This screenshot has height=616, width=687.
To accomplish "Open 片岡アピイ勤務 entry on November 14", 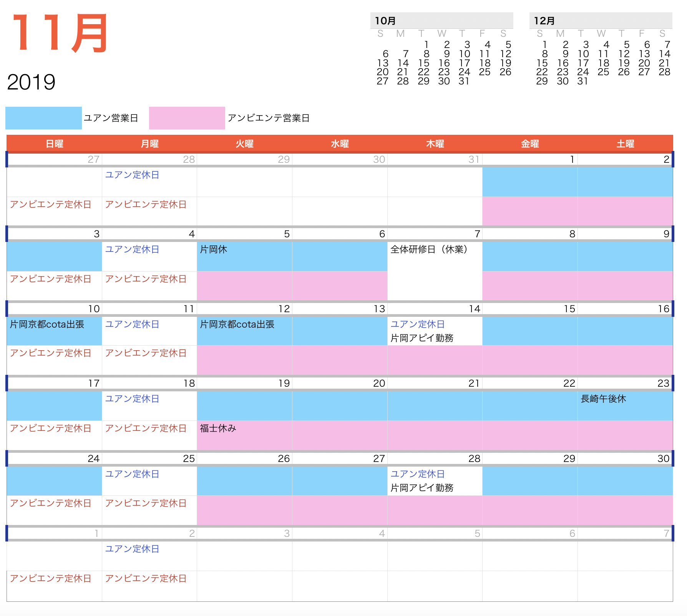I will pos(422,338).
